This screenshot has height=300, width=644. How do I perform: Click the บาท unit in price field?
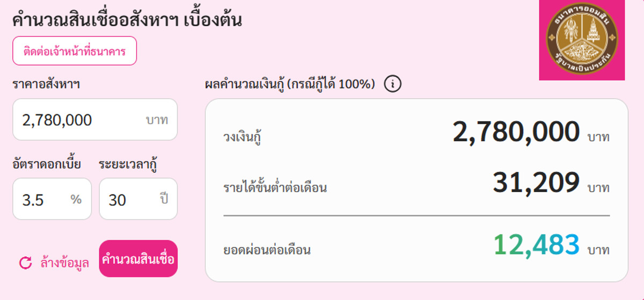157,120
